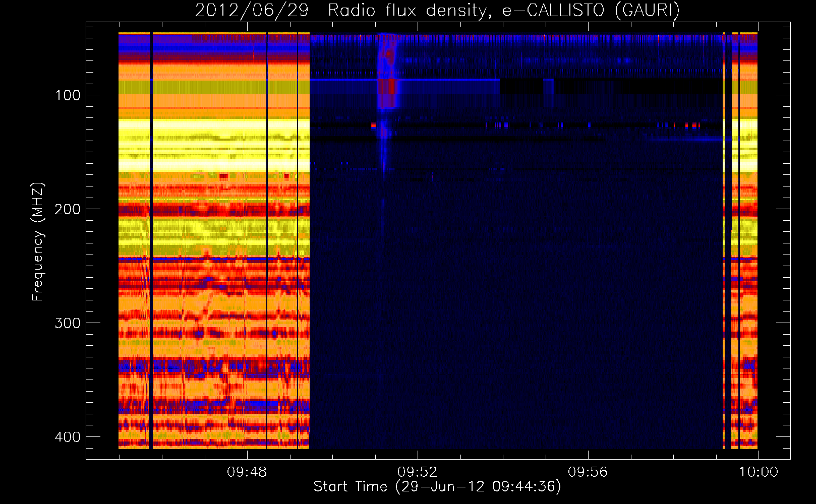Click the 'Frequency (MHZ)' axis label
Viewport: 816px width, 504px height.
point(38,242)
